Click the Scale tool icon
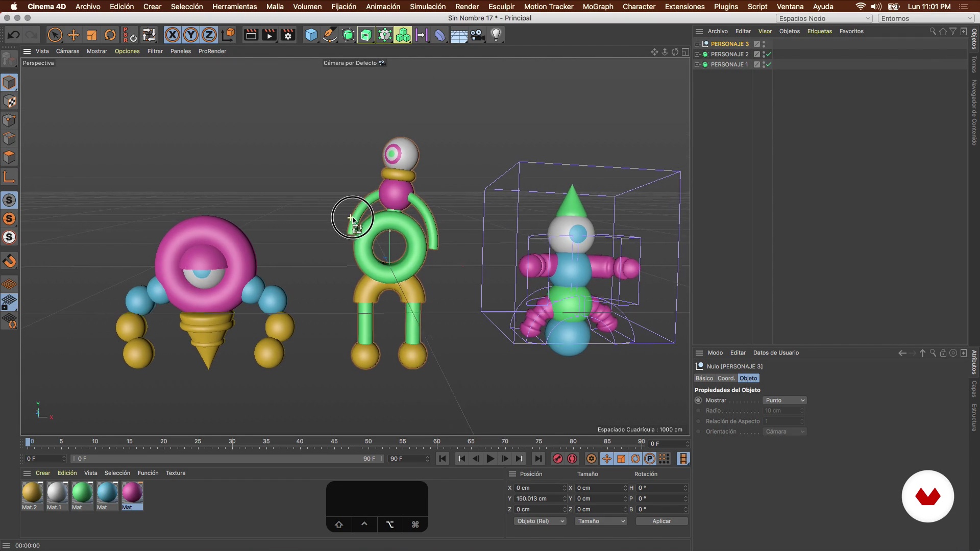 point(92,35)
